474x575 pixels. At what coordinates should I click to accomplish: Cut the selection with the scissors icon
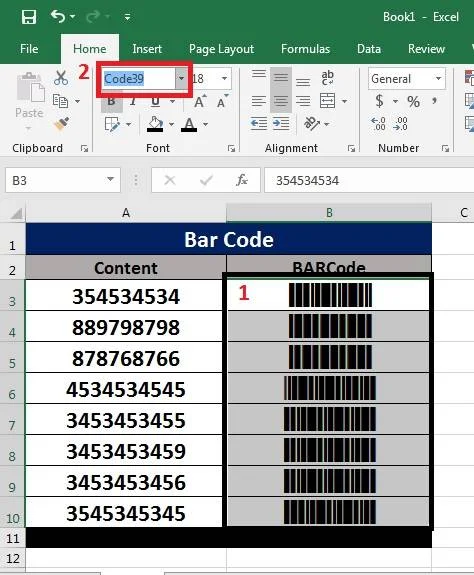coord(61,78)
